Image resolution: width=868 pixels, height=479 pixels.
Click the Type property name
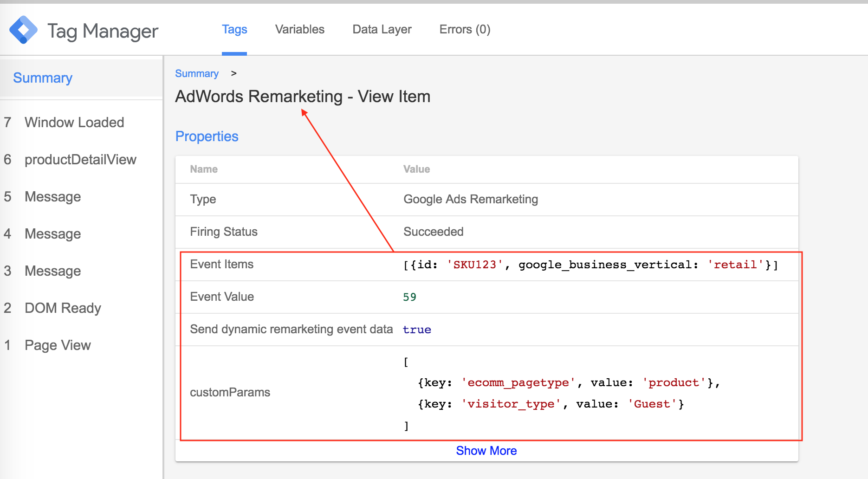coord(203,200)
